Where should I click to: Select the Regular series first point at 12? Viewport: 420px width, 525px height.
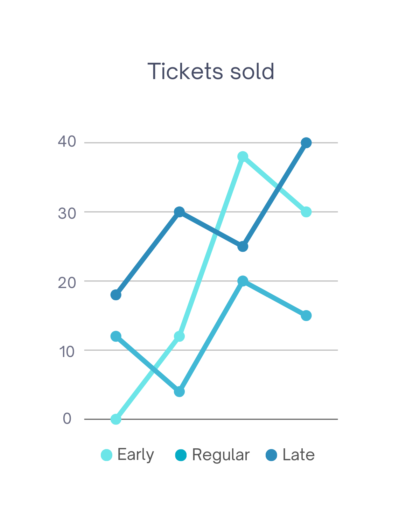116,336
